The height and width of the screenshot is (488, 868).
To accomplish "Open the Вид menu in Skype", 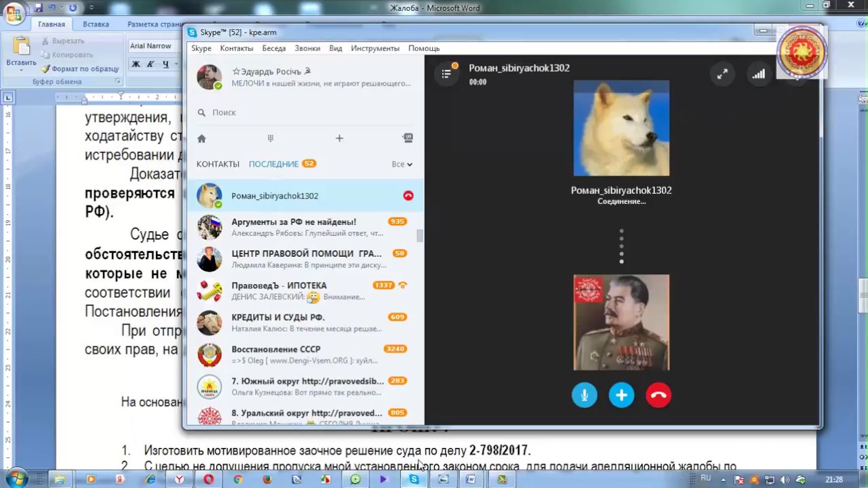I will pyautogui.click(x=336, y=49).
